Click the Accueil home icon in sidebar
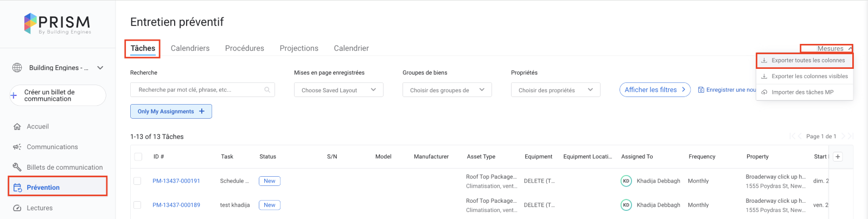 [x=17, y=127]
